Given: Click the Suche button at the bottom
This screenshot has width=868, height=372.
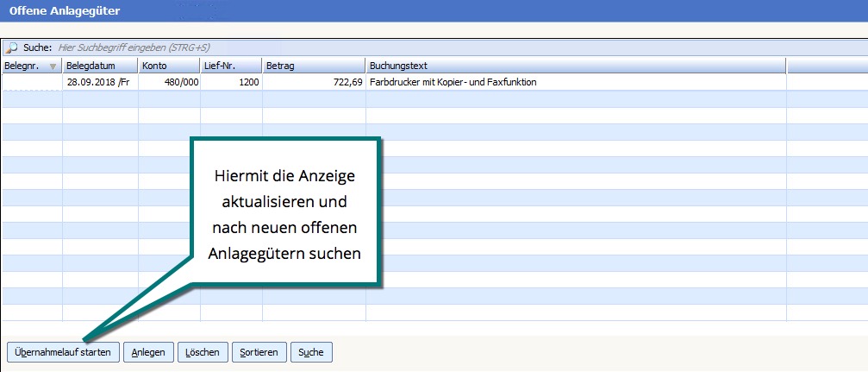Looking at the screenshot, I should tap(311, 352).
